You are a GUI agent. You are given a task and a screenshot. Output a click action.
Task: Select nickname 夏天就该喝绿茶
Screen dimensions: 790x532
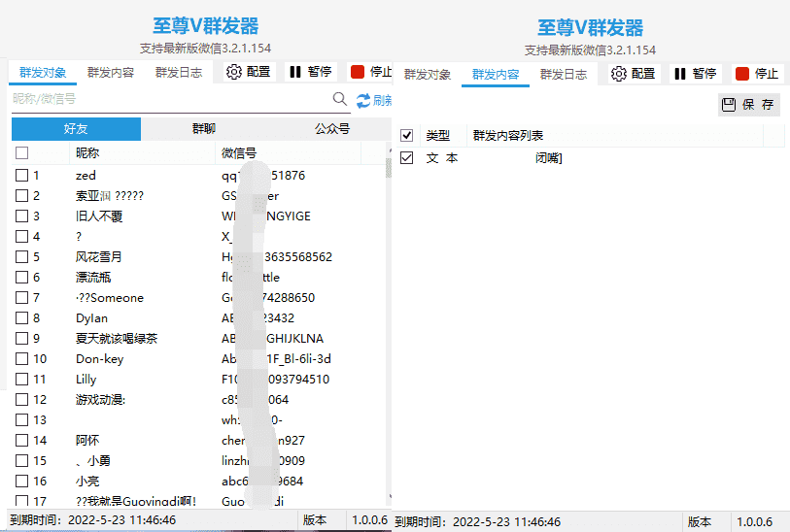117,338
